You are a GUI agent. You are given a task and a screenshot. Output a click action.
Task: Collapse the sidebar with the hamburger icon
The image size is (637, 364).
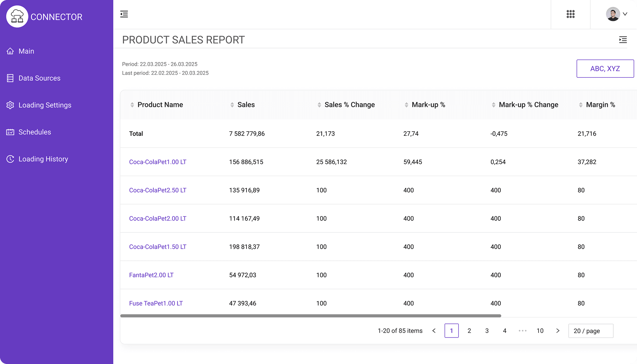pos(124,14)
